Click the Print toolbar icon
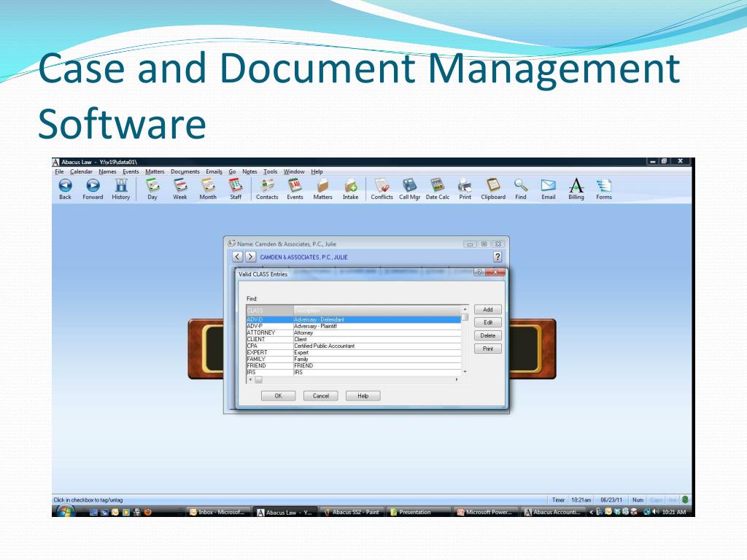747x560 pixels. click(465, 189)
